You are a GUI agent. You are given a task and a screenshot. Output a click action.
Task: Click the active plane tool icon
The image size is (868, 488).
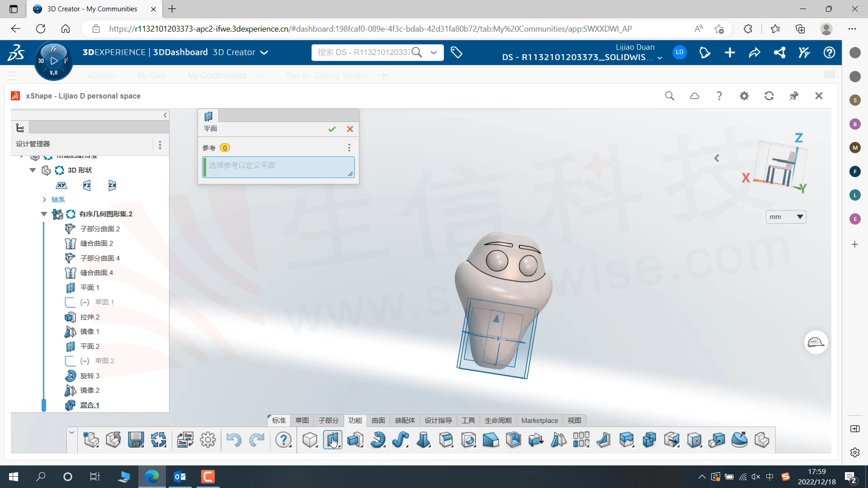coord(333,440)
